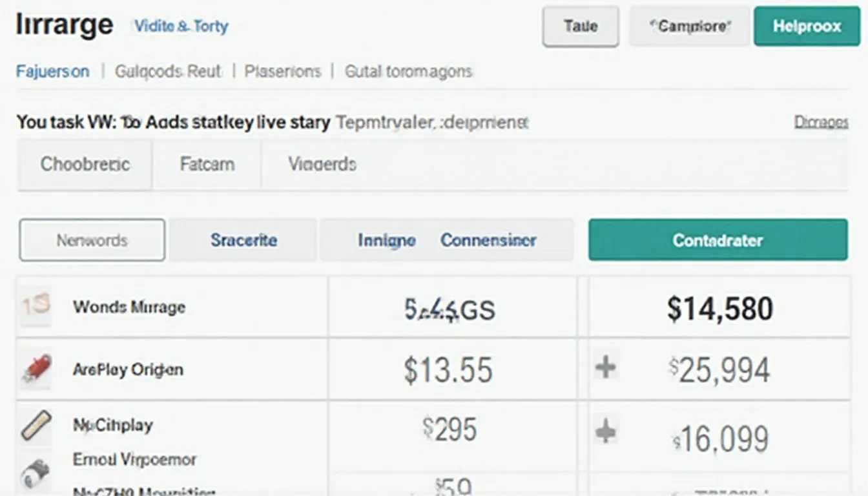Click the orange icon beside Wonds Mirrage

34,305
